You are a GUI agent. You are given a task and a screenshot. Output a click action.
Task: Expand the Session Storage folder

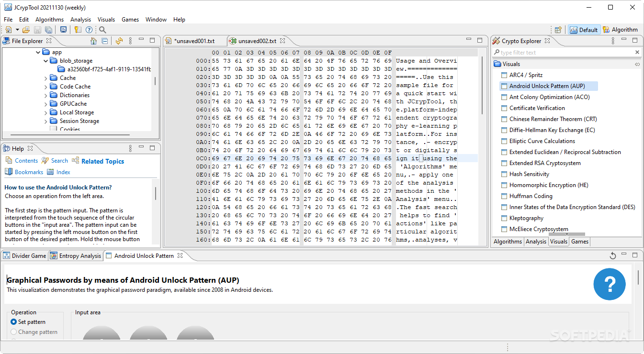coord(46,121)
